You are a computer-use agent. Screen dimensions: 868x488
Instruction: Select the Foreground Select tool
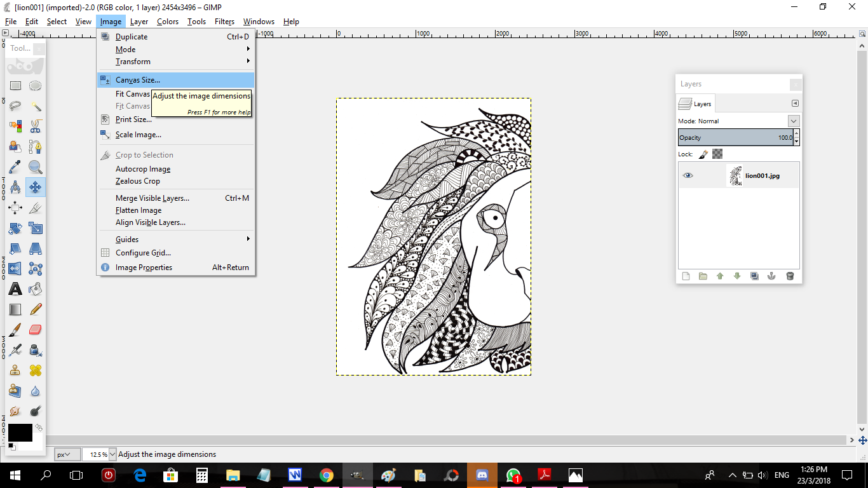tap(15, 147)
